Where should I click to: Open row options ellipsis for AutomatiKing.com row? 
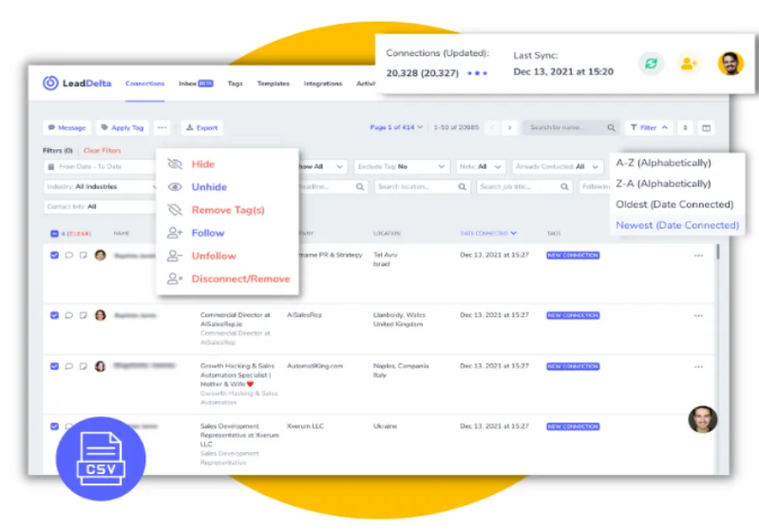[x=698, y=367]
